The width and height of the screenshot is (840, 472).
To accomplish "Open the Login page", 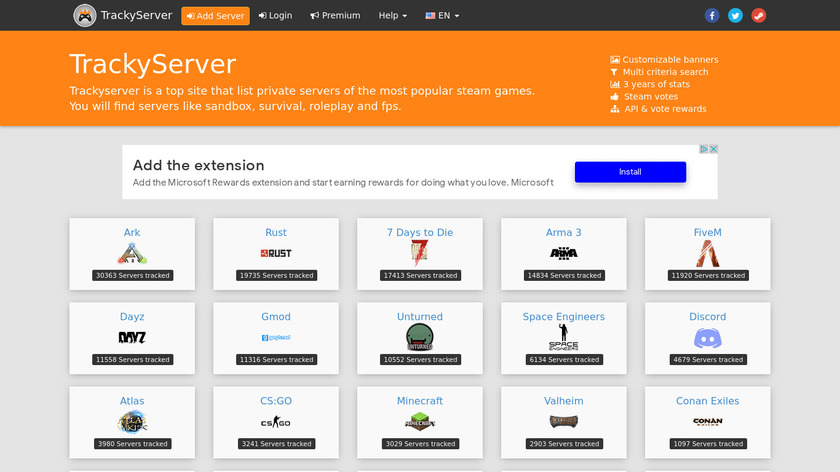I will click(x=275, y=16).
